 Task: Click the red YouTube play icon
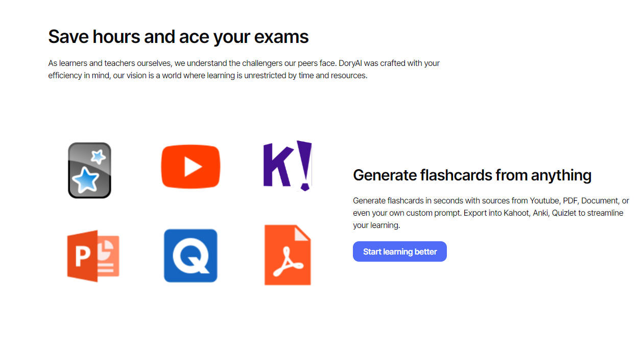190,167
